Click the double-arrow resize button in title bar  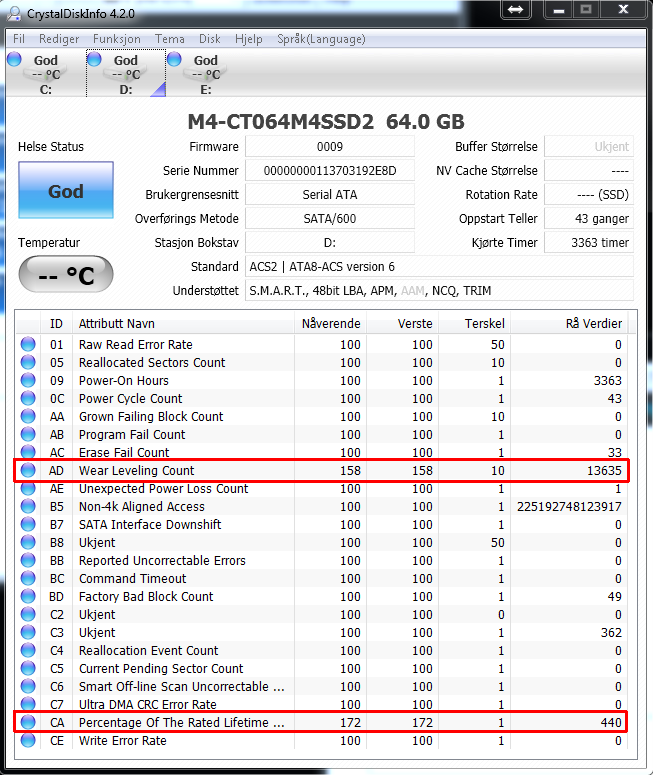point(516,9)
